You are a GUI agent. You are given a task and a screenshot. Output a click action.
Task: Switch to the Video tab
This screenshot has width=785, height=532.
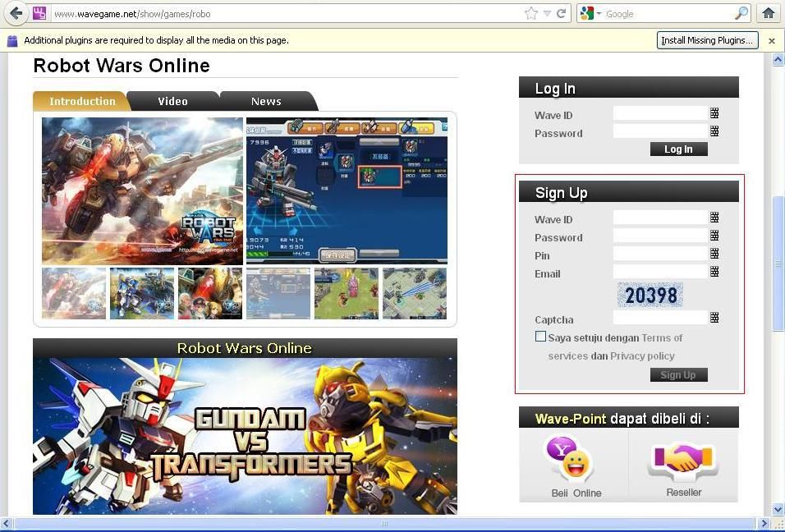tap(172, 101)
